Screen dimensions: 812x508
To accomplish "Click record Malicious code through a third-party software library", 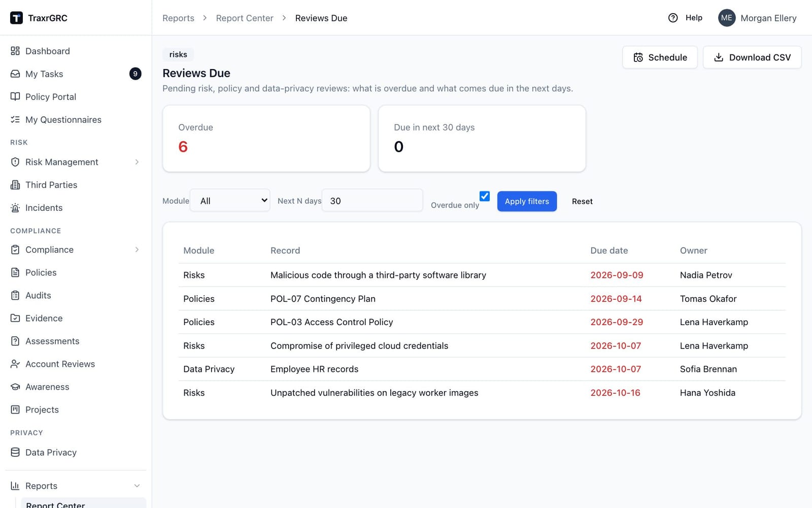I will tap(378, 275).
